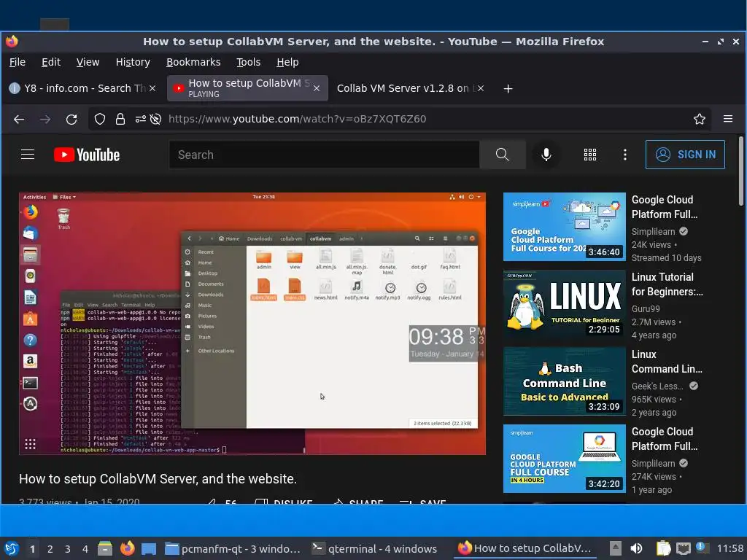747x560 pixels.
Task: Switch to the Y8 - info.com tab
Action: [82, 88]
